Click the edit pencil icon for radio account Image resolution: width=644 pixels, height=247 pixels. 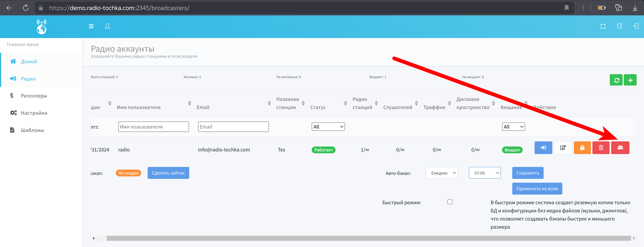pos(563,148)
